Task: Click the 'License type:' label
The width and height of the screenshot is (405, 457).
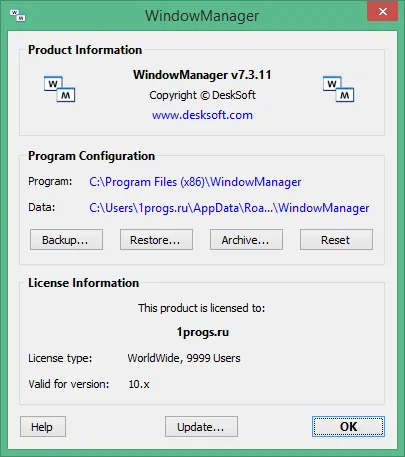Action: pyautogui.click(x=60, y=358)
